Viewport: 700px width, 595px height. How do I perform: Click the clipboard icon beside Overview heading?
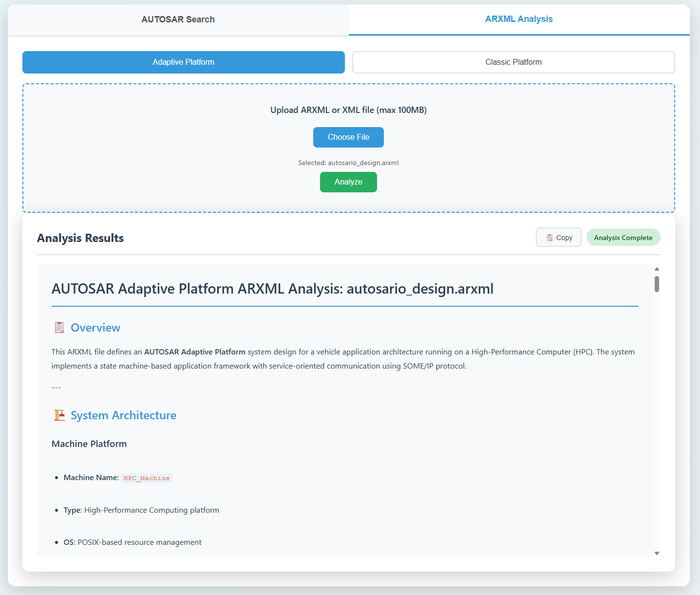click(59, 328)
